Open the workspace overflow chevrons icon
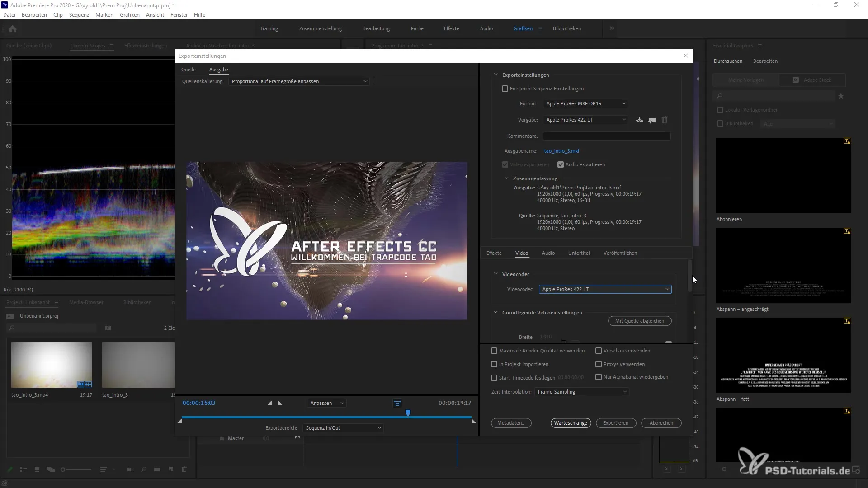 click(612, 28)
